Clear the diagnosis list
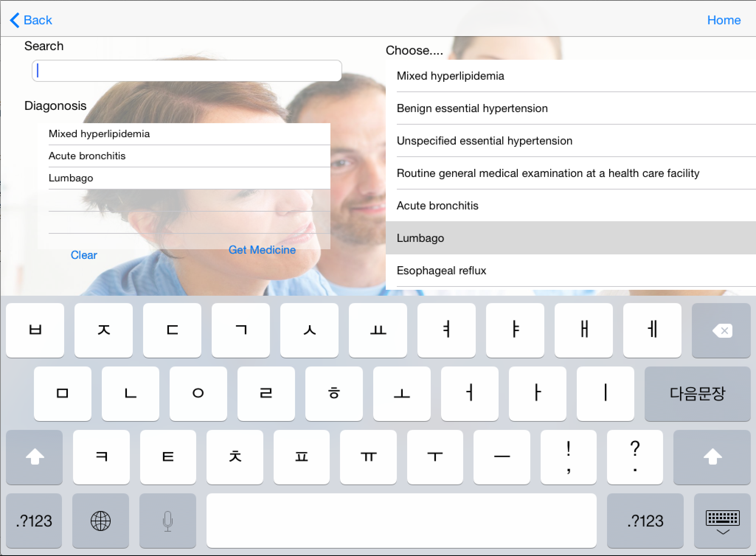756x556 pixels. (84, 255)
